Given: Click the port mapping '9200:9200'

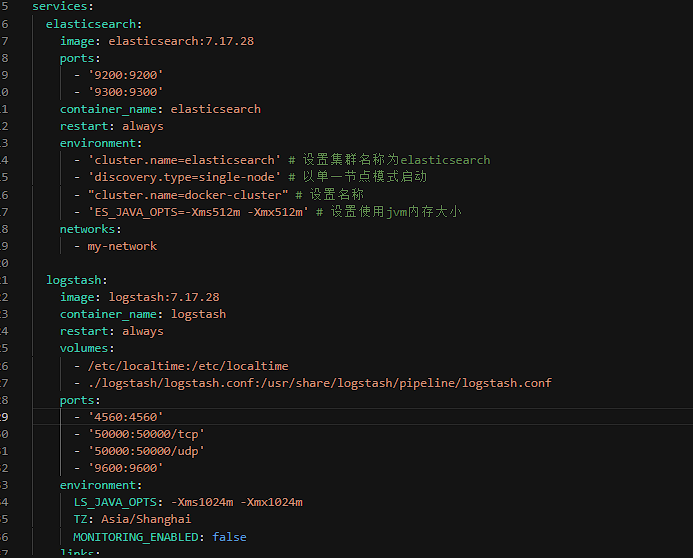Looking at the screenshot, I should 126,75.
